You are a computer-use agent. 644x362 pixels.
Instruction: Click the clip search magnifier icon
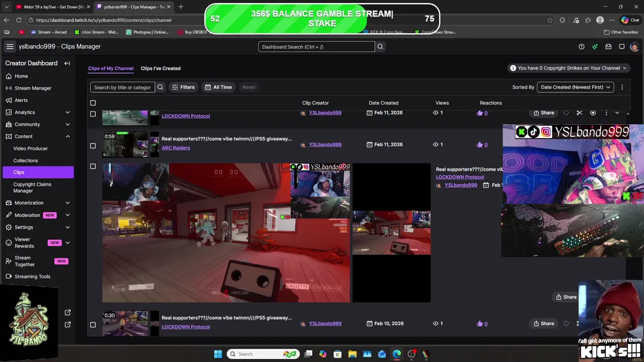pyautogui.click(x=160, y=87)
